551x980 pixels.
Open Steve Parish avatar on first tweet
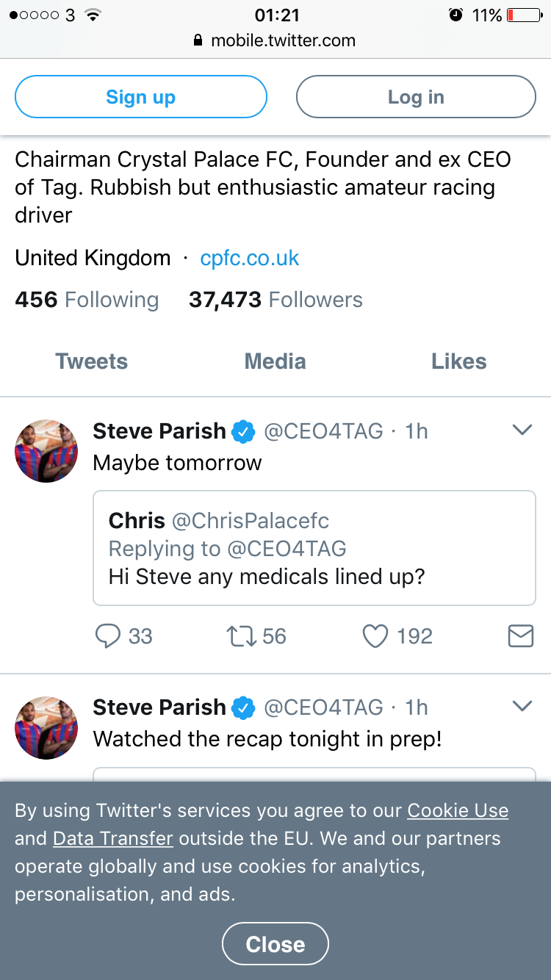click(46, 451)
